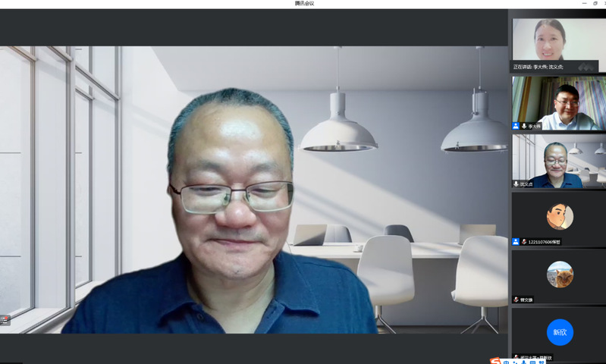Click the 腾讯会议 window title
The image size is (606, 364).
(303, 4)
